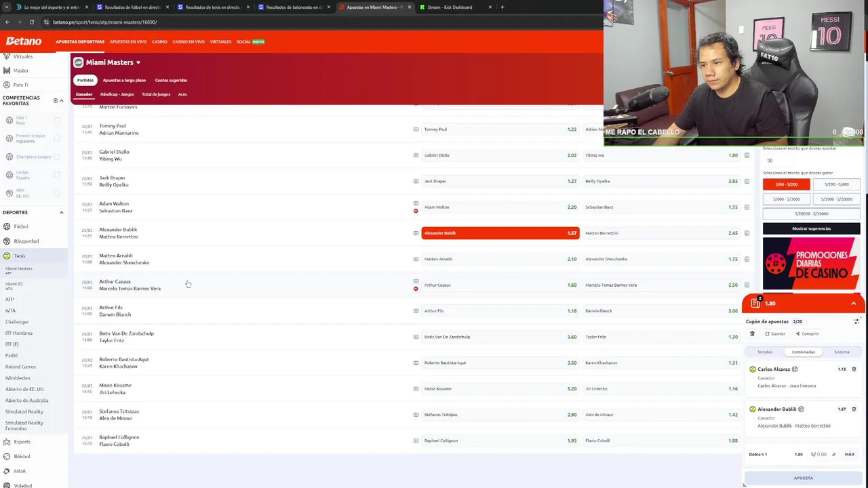Viewport: 868px width, 488px height.
Task: Deselect Alexander Bublik 1.57 odds
Action: pos(500,233)
